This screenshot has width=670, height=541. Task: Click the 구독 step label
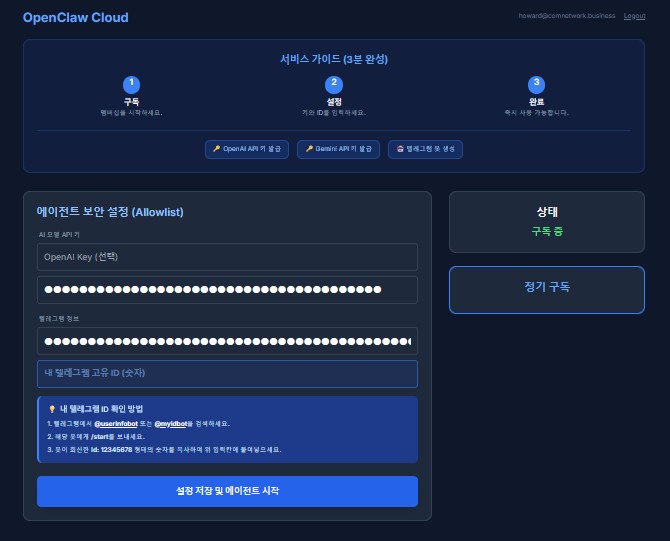(131, 102)
